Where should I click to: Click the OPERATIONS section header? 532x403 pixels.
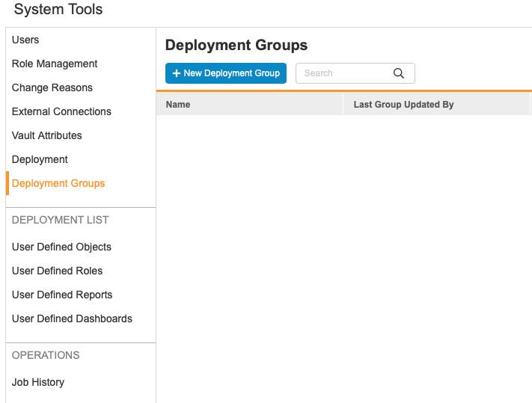tap(46, 355)
